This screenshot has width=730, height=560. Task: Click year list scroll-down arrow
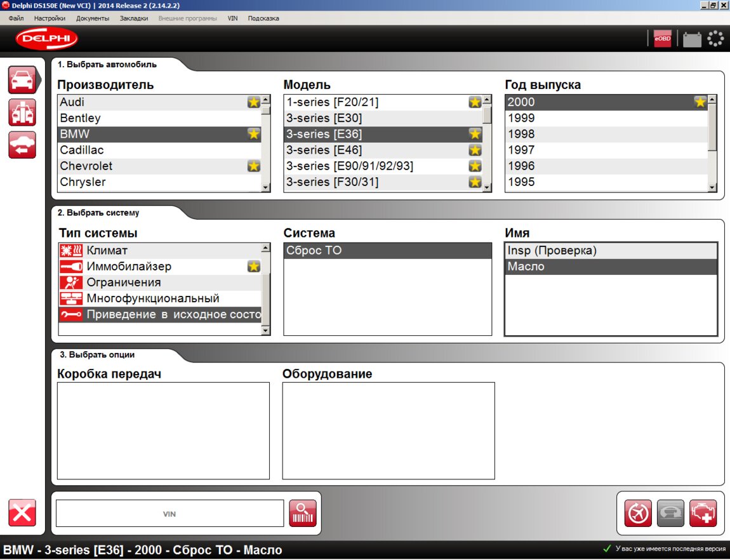pos(712,187)
